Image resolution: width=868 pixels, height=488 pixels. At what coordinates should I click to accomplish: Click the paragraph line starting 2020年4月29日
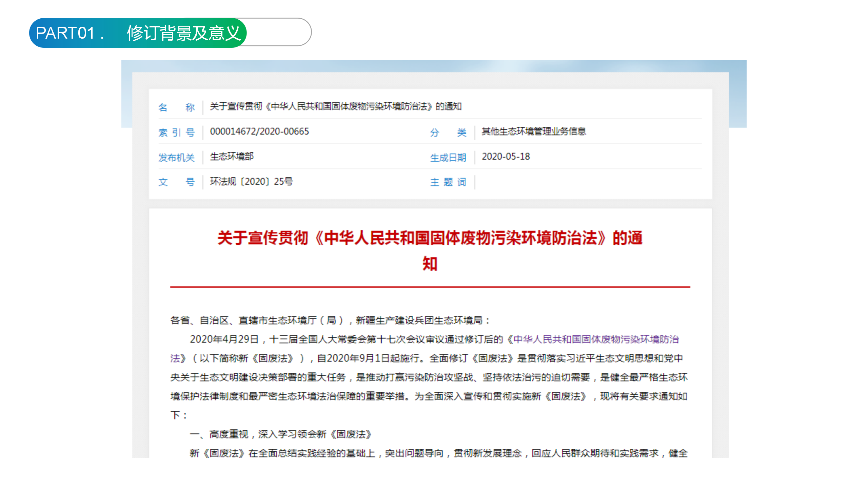click(434, 339)
